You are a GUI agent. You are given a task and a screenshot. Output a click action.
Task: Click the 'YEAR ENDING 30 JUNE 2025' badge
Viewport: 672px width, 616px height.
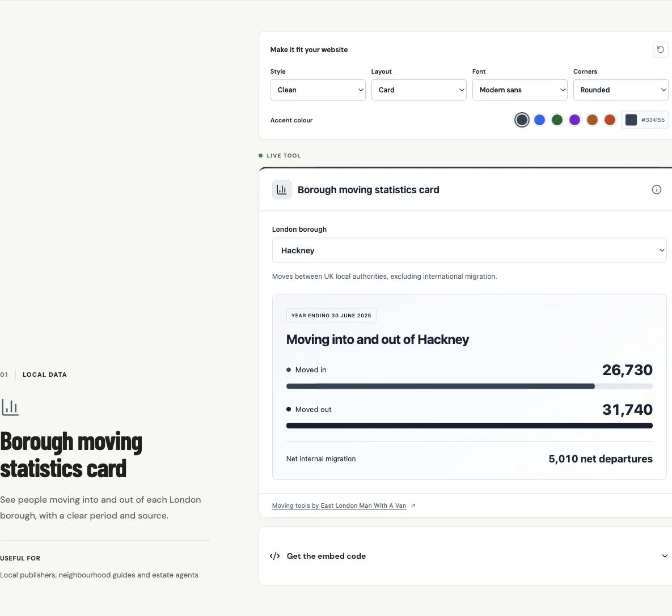pos(331,315)
